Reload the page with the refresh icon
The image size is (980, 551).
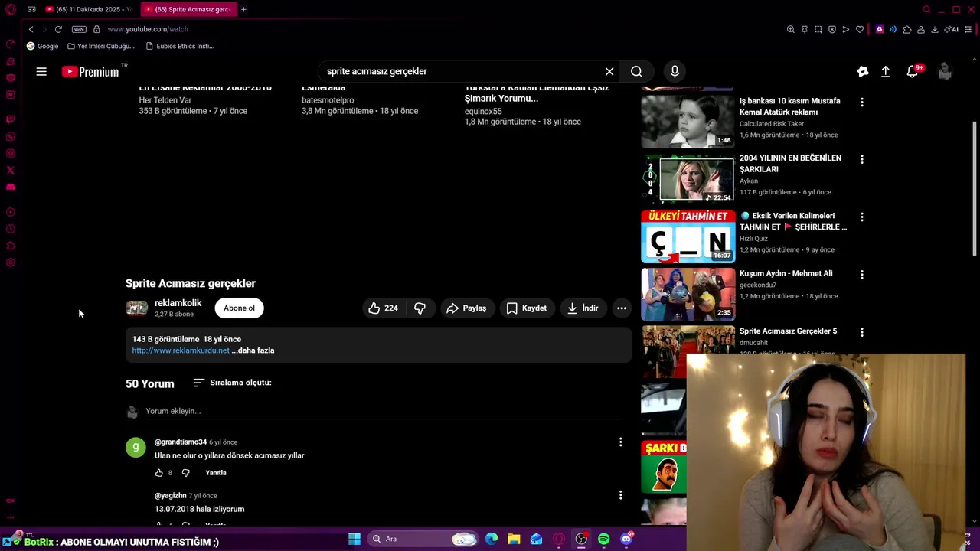pos(58,29)
